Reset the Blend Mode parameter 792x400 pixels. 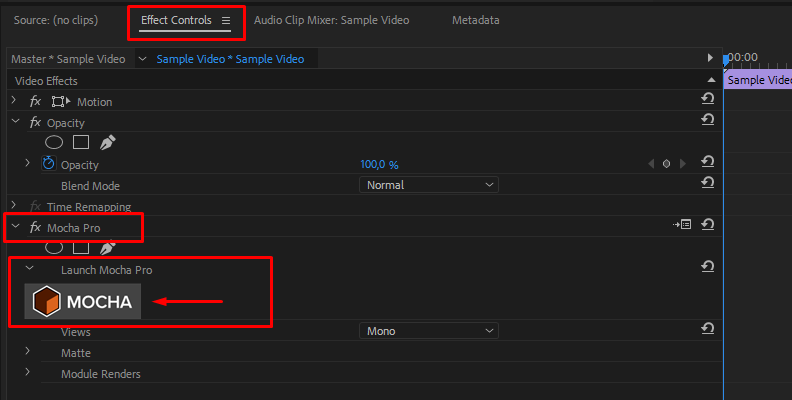coord(708,182)
